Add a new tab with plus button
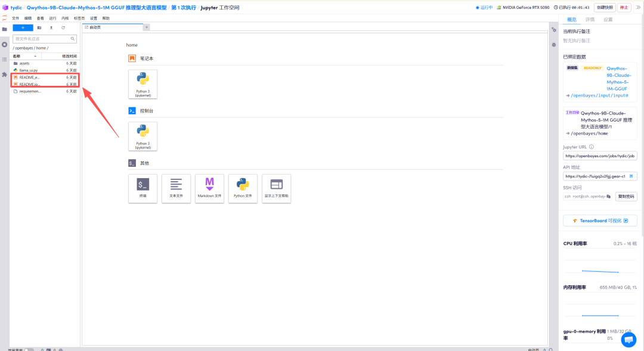 (147, 27)
